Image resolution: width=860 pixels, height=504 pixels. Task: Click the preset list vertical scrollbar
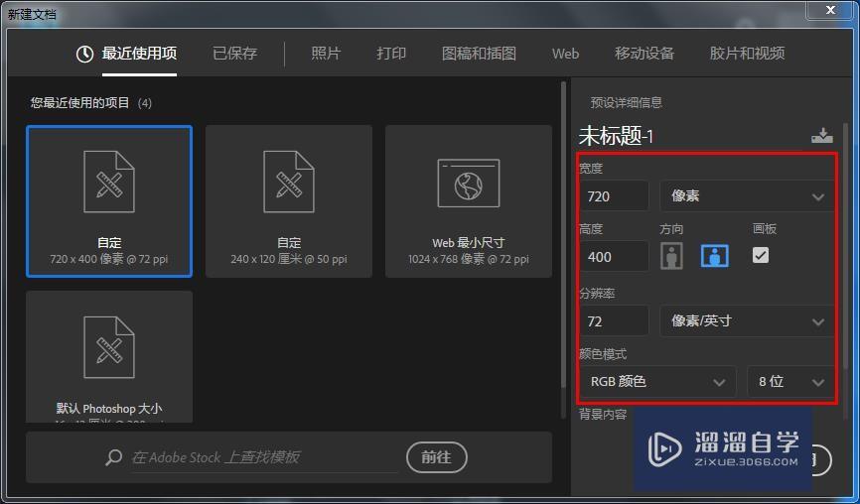(x=563, y=235)
